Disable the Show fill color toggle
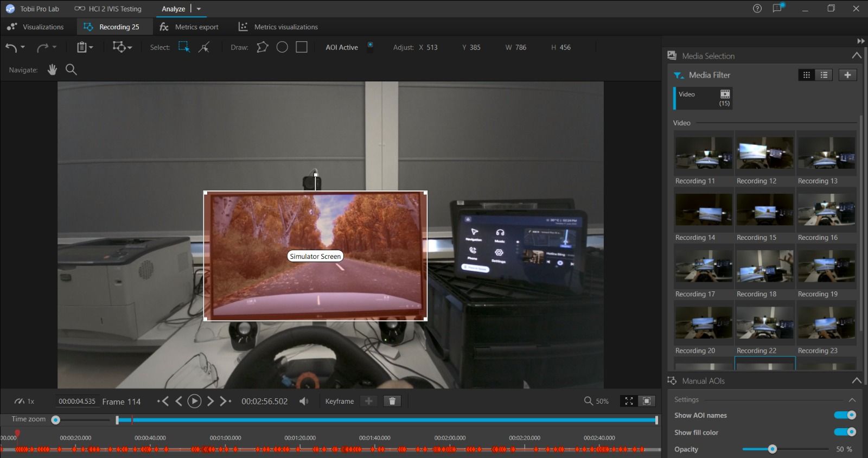Screen dimensions: 868x458 tap(845, 432)
